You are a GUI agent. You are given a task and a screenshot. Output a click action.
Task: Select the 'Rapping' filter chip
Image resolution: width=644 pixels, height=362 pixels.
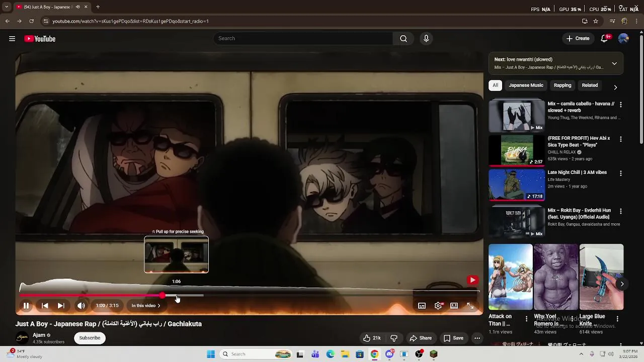pos(562,85)
